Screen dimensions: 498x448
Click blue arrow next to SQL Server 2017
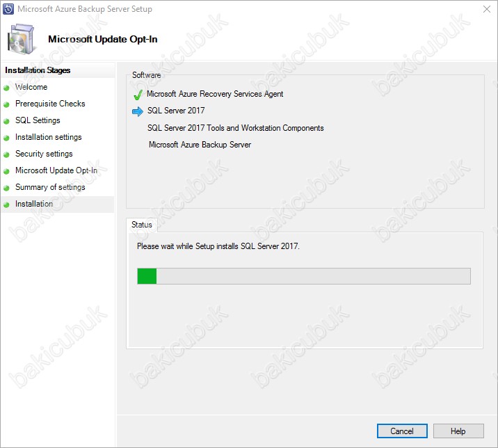pyautogui.click(x=138, y=111)
